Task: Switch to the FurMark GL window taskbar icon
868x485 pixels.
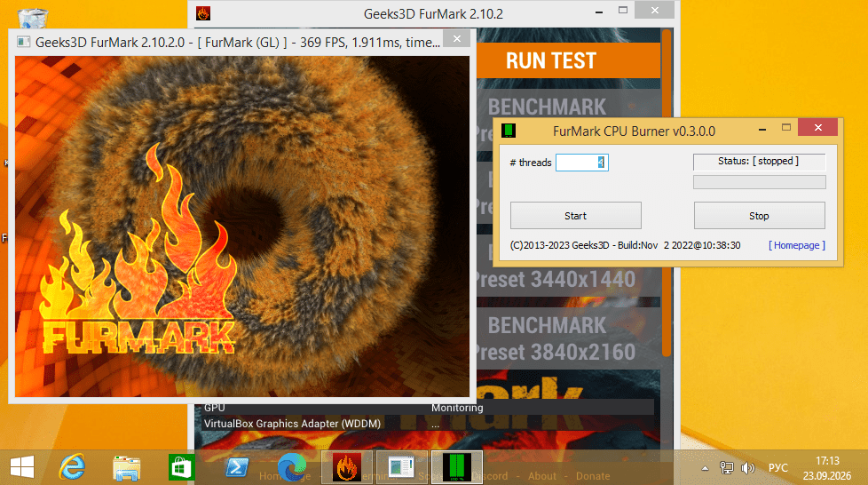Action: (x=401, y=467)
